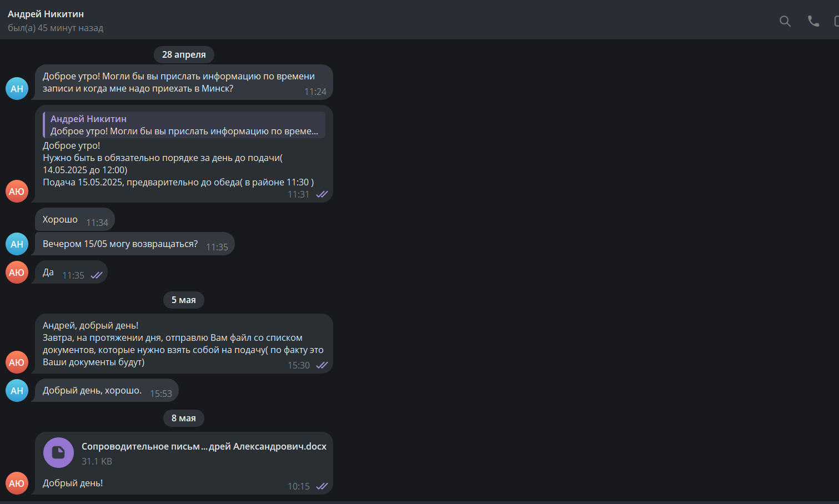The width and height of the screenshot is (839, 504).
Task: Open the 'Сопроводительное письм...' docx file name
Action: [x=204, y=446]
